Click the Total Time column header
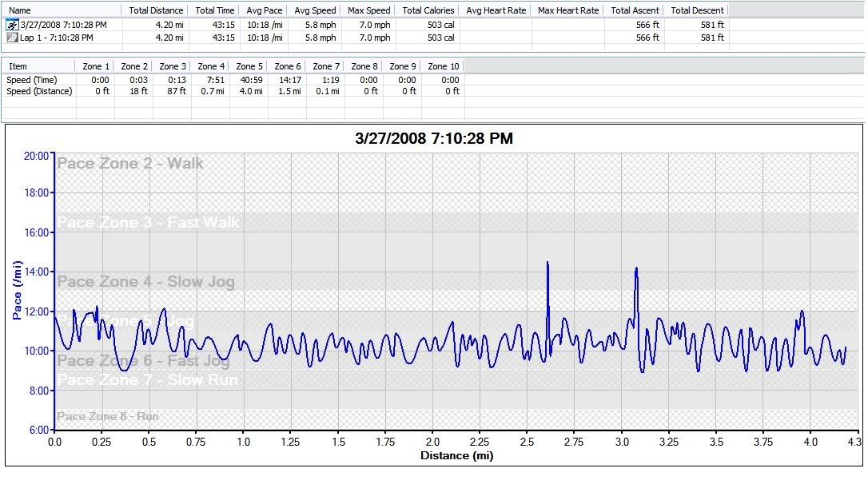Screen dimensions: 868x504 click(215, 10)
